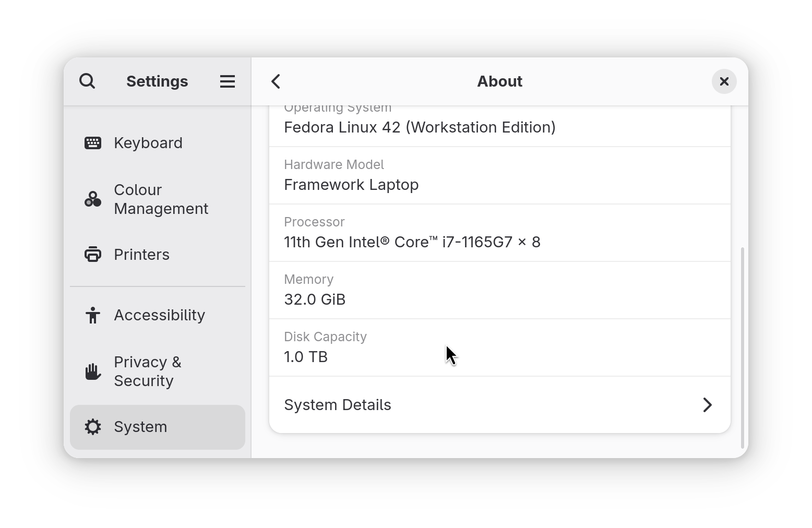Switch to Printers settings
The height and width of the screenshot is (528, 812).
142,255
